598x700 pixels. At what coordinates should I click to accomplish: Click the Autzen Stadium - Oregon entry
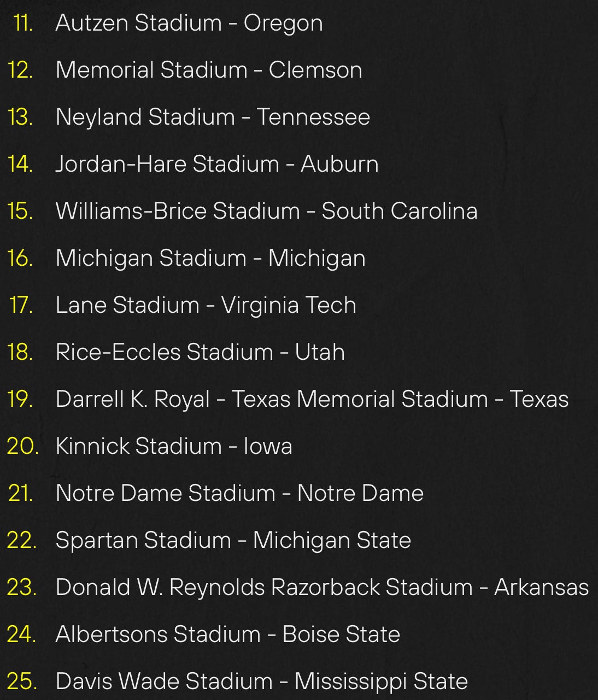click(x=189, y=23)
